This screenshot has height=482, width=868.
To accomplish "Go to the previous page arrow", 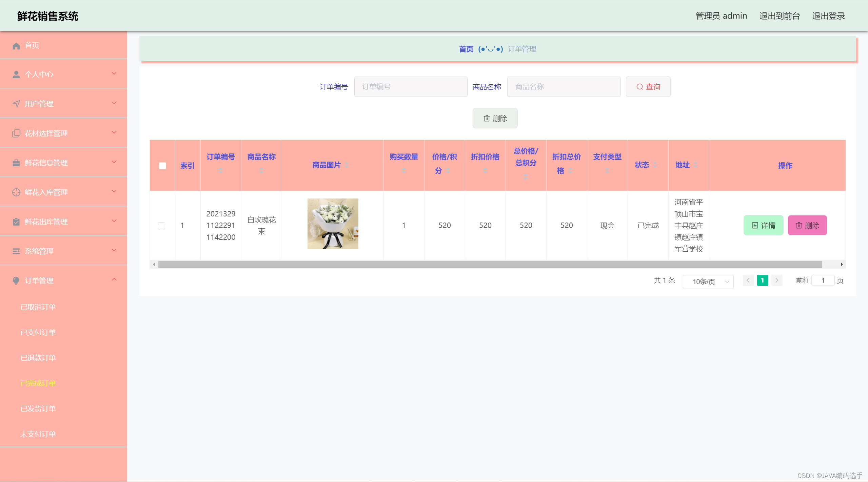I will tap(748, 280).
